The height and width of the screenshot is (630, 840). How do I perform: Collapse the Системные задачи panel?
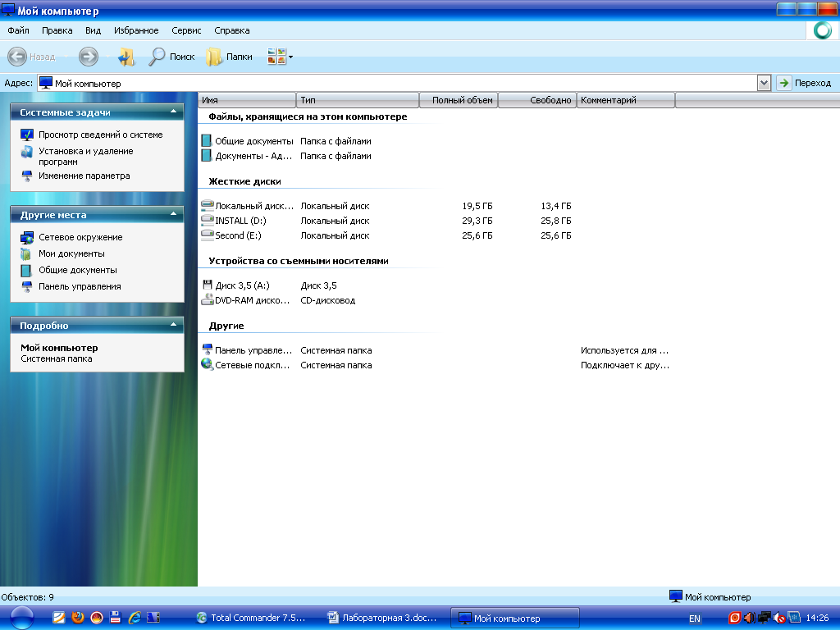(173, 112)
